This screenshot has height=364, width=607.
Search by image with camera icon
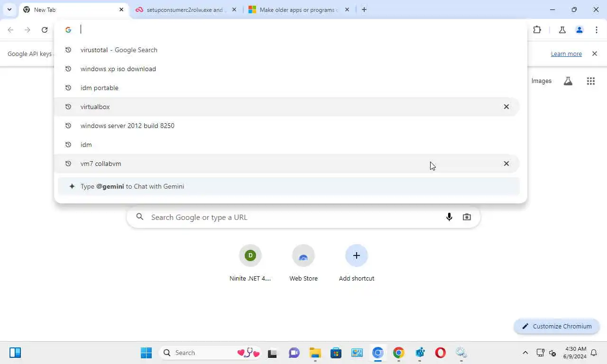click(x=467, y=217)
